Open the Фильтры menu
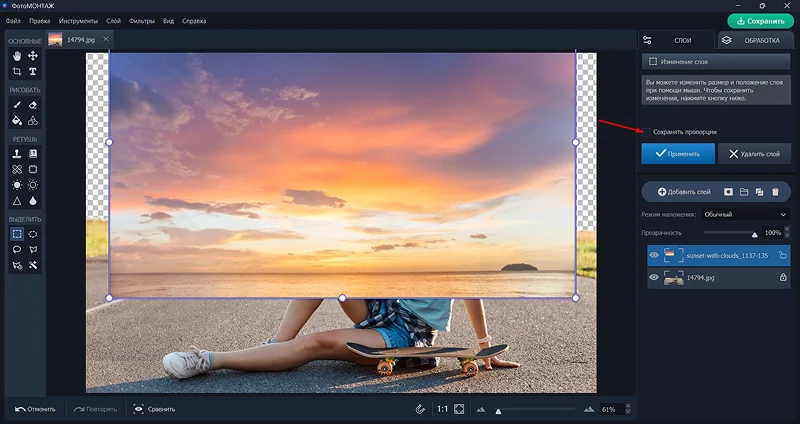The height and width of the screenshot is (424, 800). tap(142, 21)
